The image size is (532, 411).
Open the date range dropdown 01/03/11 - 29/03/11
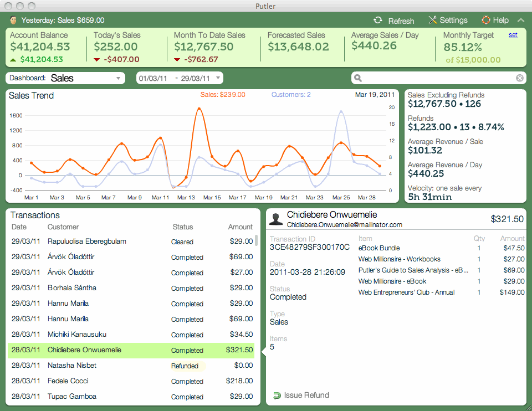(180, 78)
